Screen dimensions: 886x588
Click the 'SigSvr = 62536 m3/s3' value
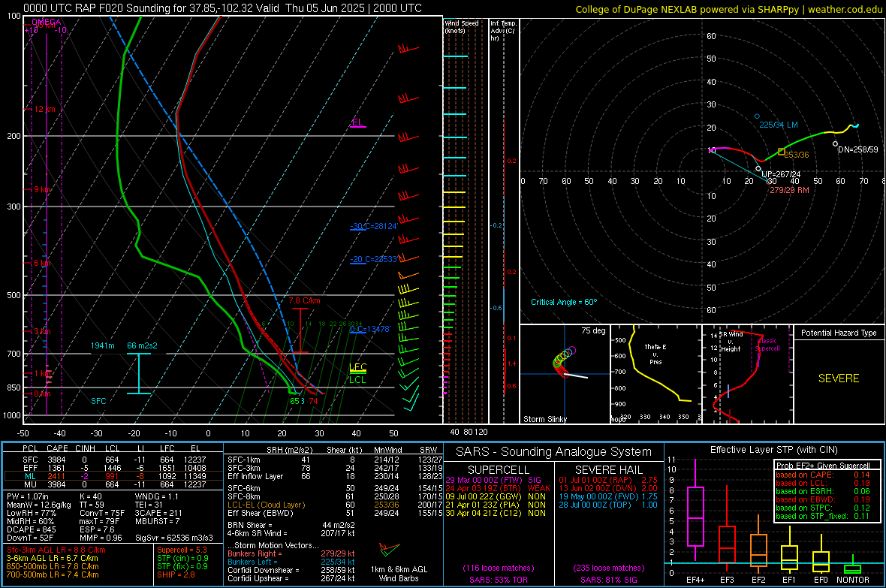point(174,538)
